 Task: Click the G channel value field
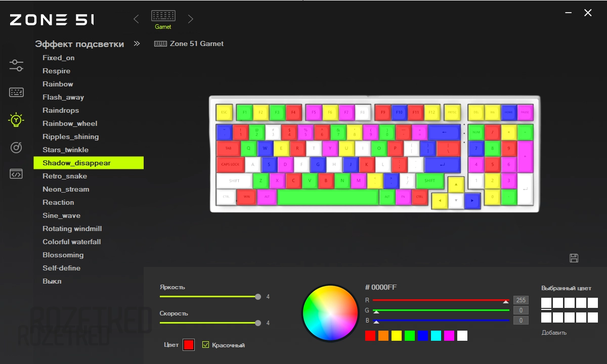[x=521, y=310]
